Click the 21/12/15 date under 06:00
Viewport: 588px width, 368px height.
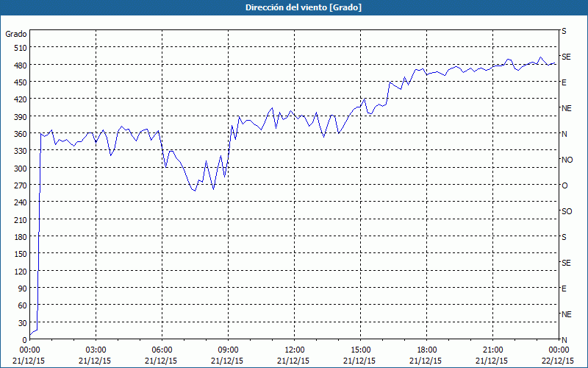pyautogui.click(x=161, y=361)
